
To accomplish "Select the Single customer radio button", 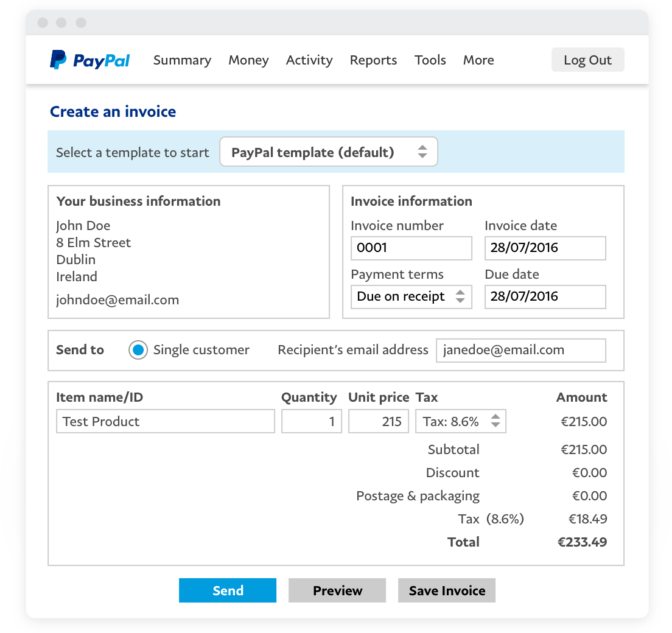I will click(139, 350).
